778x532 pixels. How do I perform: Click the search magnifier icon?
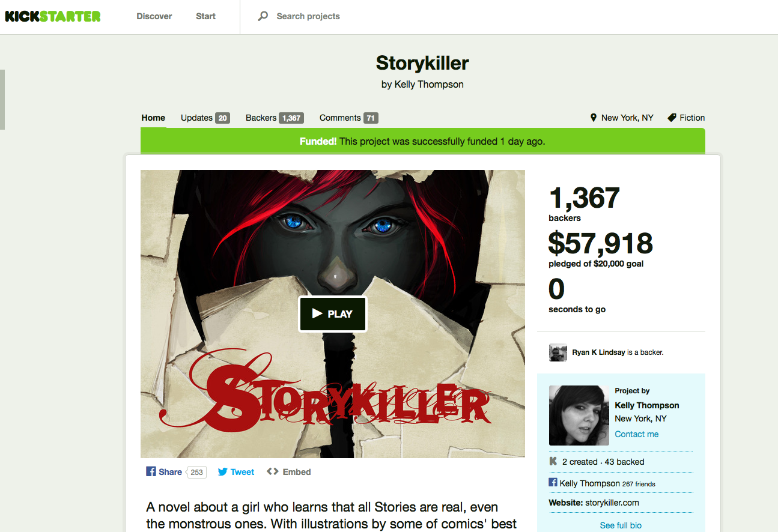coord(263,16)
